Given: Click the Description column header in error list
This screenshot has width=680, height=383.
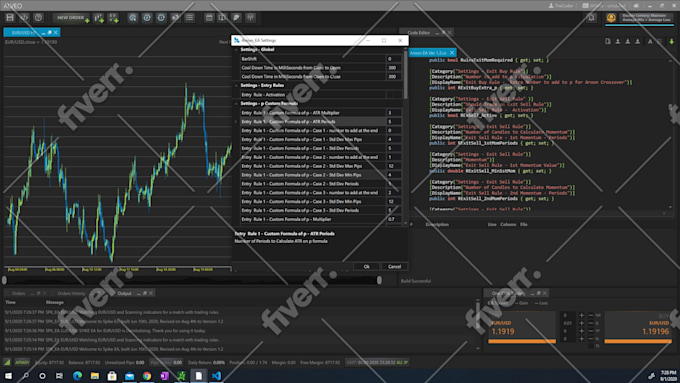Looking at the screenshot, I should (x=437, y=224).
